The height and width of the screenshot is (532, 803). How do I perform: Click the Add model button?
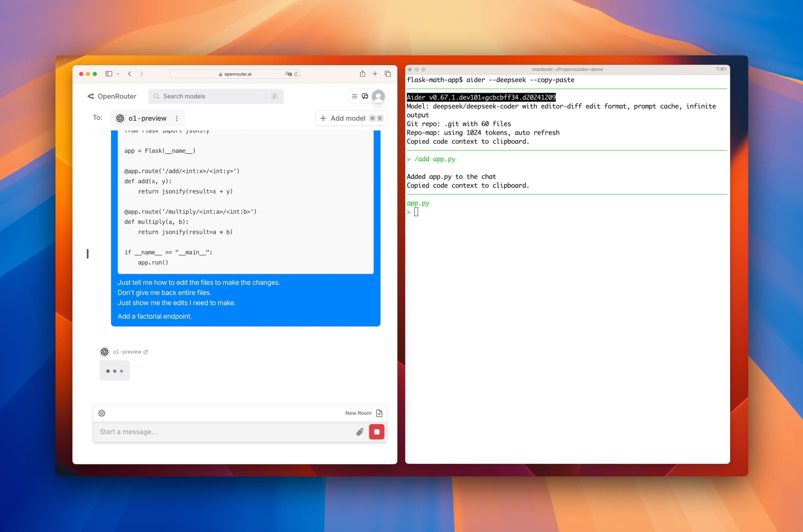pos(351,118)
